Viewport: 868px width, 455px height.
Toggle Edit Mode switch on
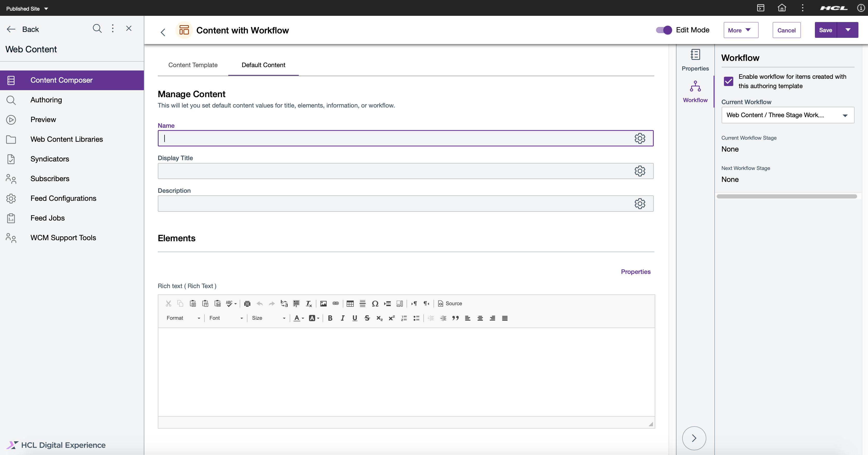point(664,30)
